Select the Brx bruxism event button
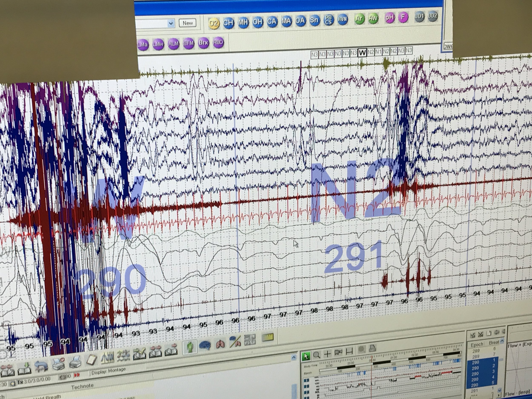This screenshot has width=532, height=399. click(203, 43)
